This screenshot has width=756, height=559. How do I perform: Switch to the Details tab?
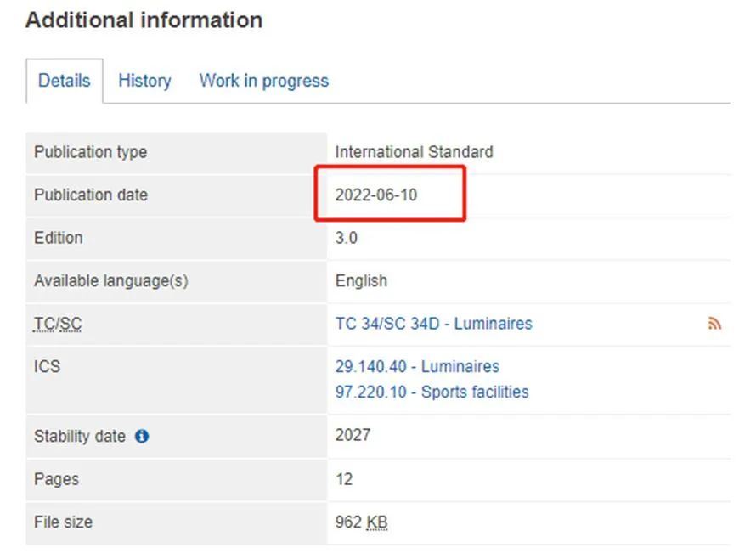65,81
